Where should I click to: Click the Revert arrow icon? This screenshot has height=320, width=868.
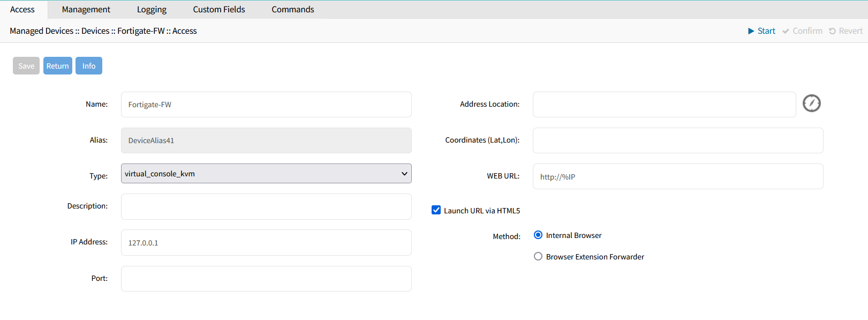832,31
